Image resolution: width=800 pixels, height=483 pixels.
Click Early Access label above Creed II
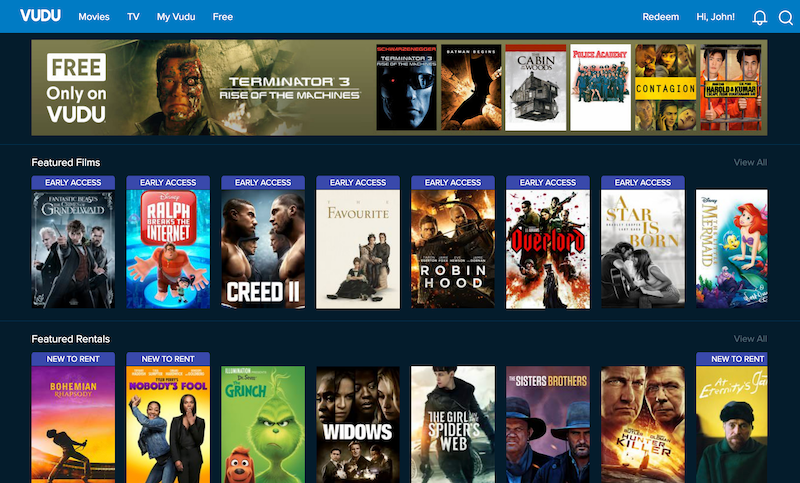tap(263, 183)
